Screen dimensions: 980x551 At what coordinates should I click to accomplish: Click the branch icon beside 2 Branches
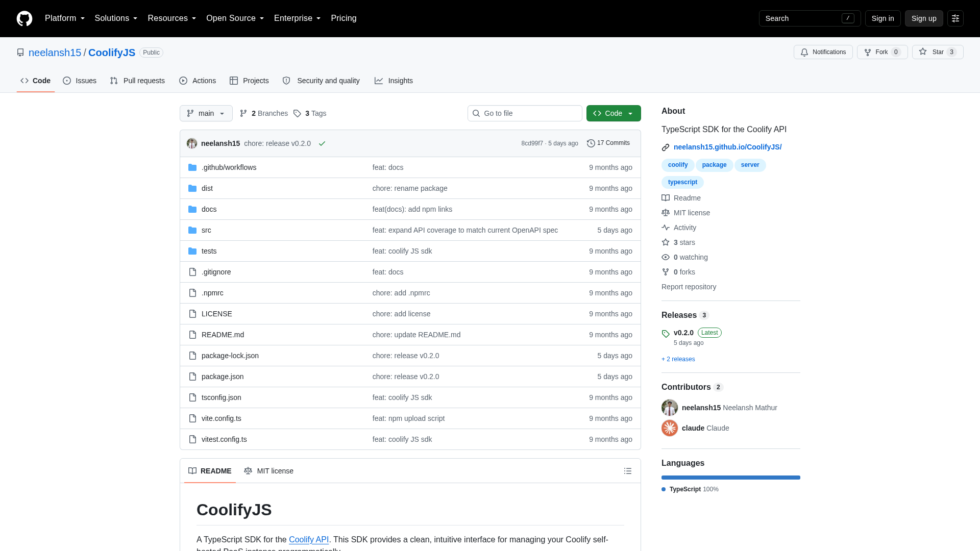tap(243, 113)
